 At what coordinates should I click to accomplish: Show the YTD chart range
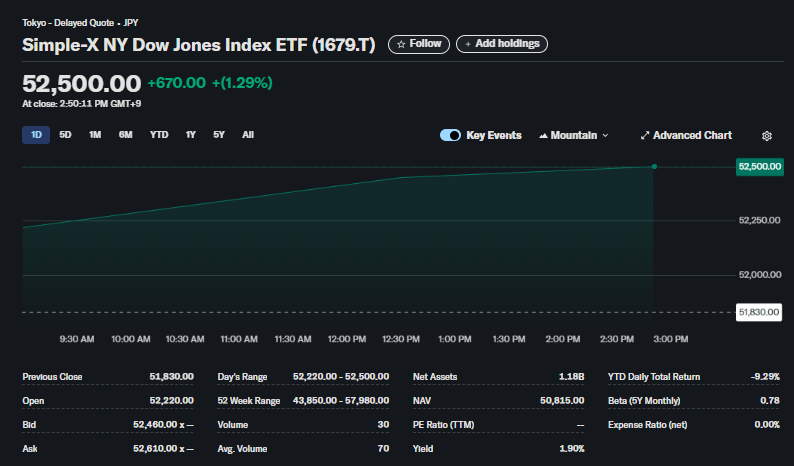(159, 135)
